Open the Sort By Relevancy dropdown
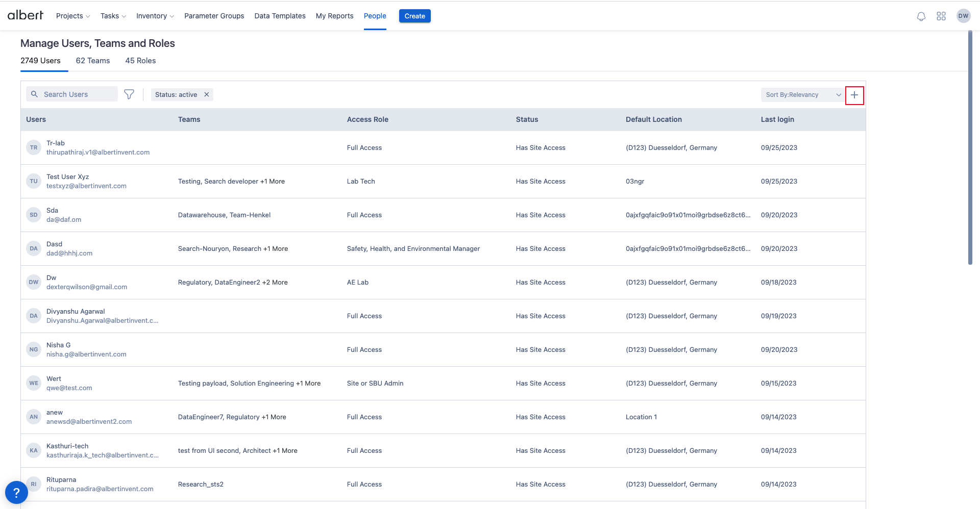The height and width of the screenshot is (509, 980). 802,95
